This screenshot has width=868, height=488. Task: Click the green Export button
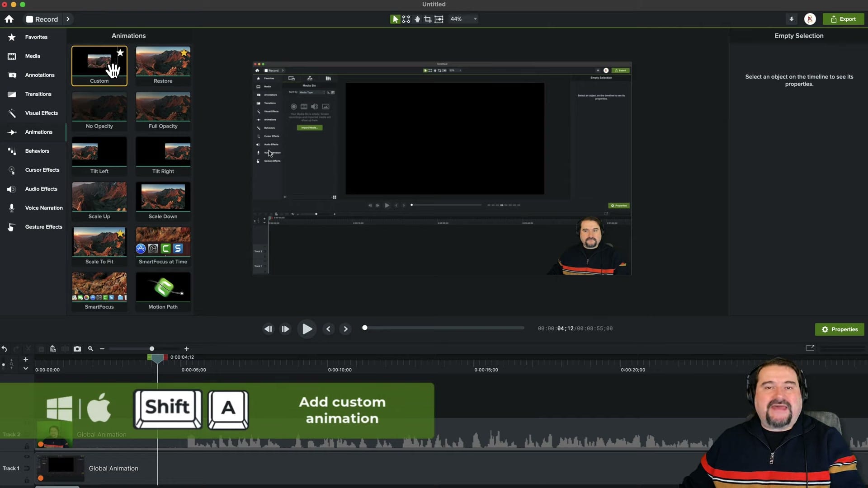pyautogui.click(x=844, y=19)
